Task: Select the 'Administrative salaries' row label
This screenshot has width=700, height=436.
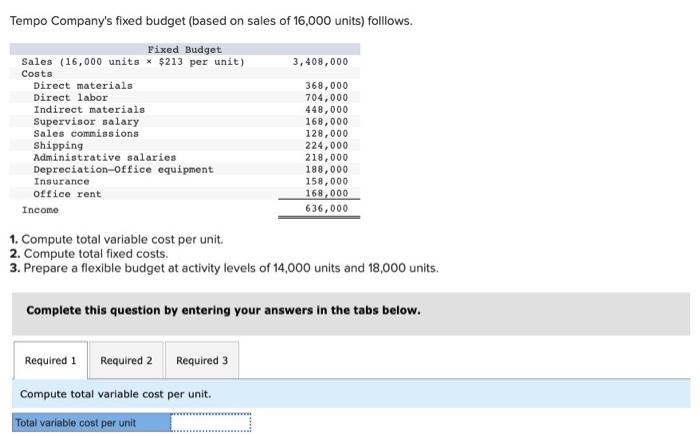Action: [105, 158]
